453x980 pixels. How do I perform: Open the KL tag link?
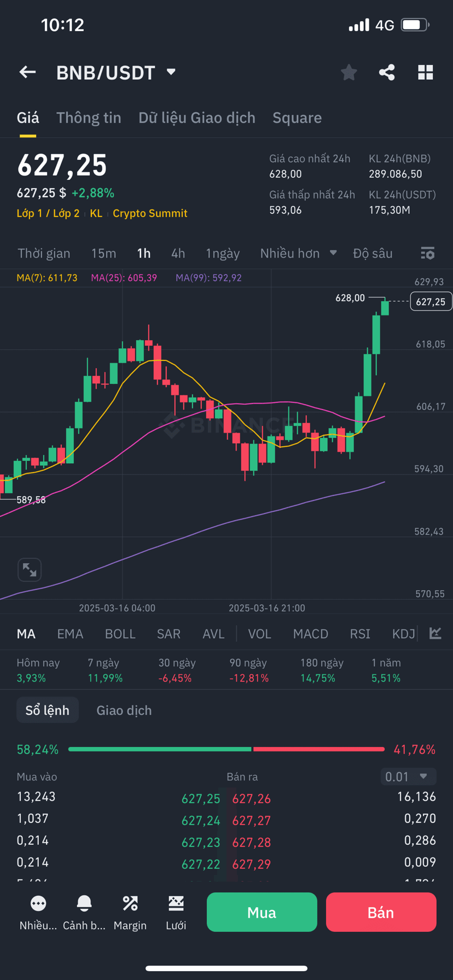(96, 213)
